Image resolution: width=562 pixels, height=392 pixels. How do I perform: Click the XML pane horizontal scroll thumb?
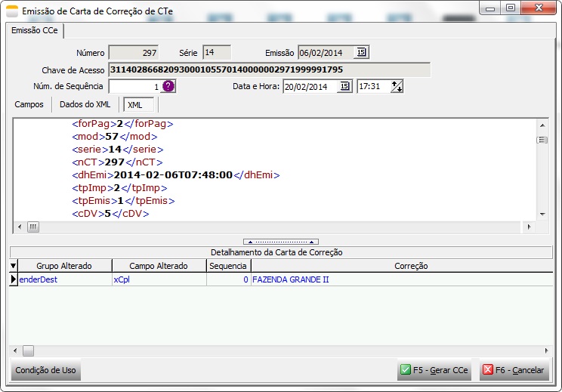tap(33, 227)
